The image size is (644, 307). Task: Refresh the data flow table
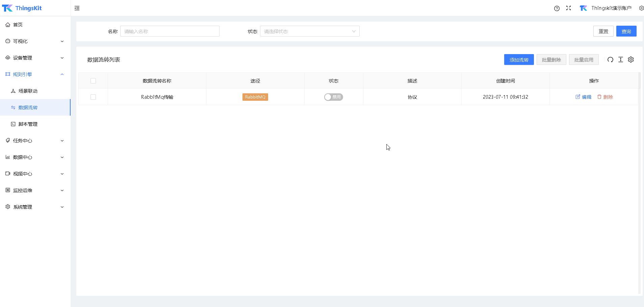(610, 60)
